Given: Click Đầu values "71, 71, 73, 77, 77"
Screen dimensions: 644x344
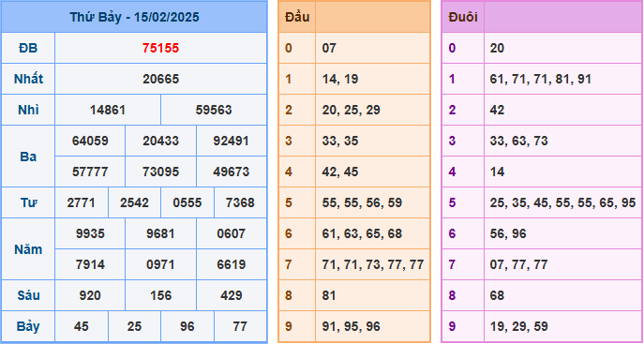Looking at the screenshot, I should point(373,264).
